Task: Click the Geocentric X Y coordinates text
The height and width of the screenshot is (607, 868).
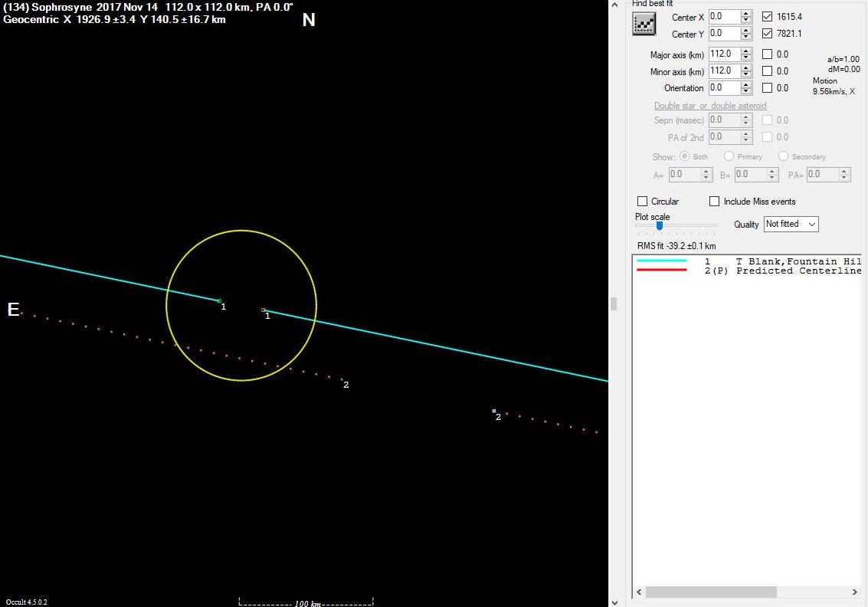Action: [x=114, y=19]
